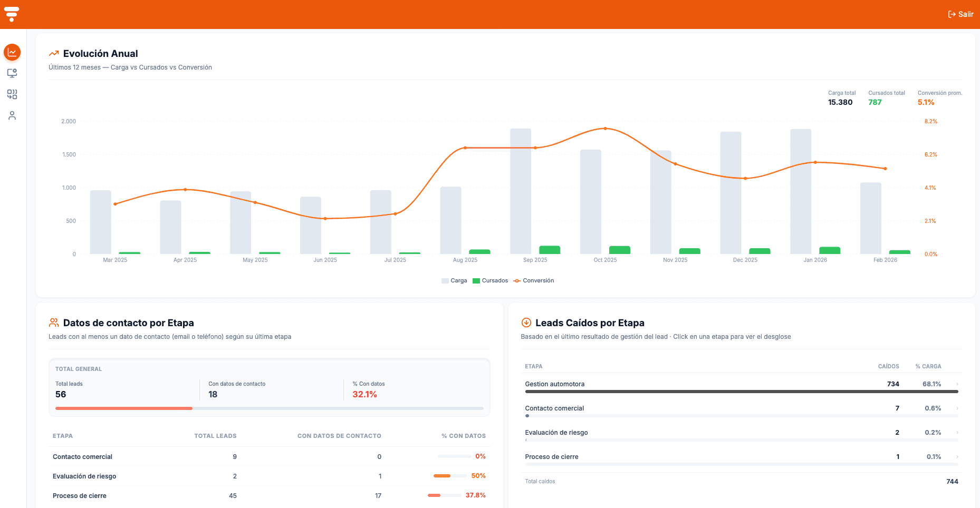
Task: Click the Salir logout button
Action: [x=960, y=14]
